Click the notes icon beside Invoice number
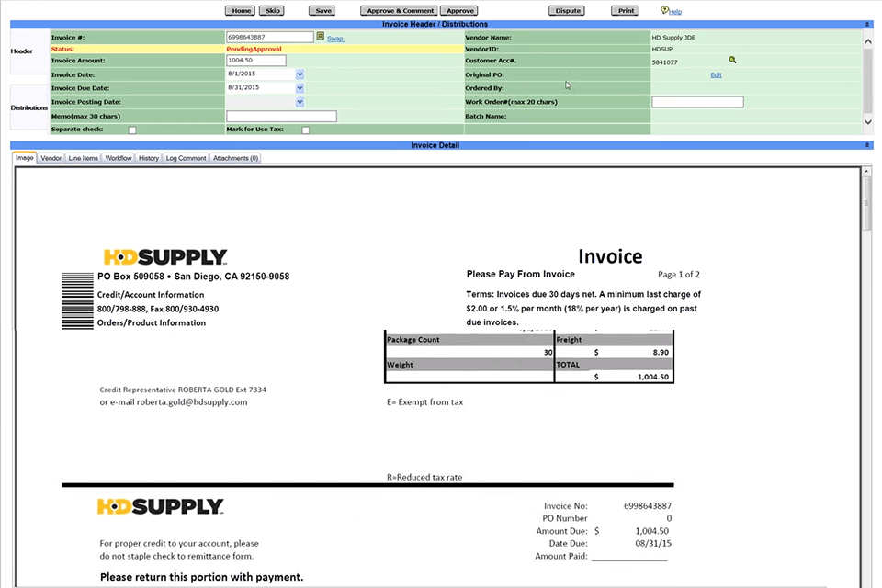The height and width of the screenshot is (588, 882). pos(320,36)
